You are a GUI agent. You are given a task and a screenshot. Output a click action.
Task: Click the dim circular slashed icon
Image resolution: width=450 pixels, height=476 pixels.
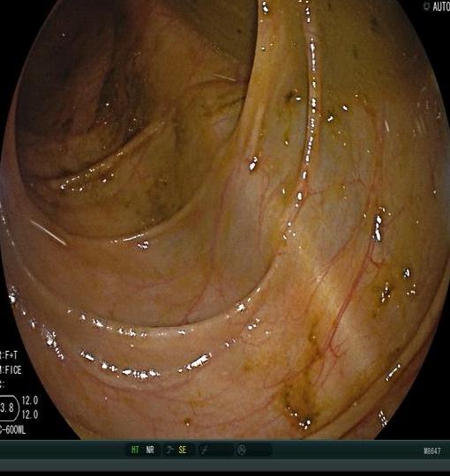(241, 450)
